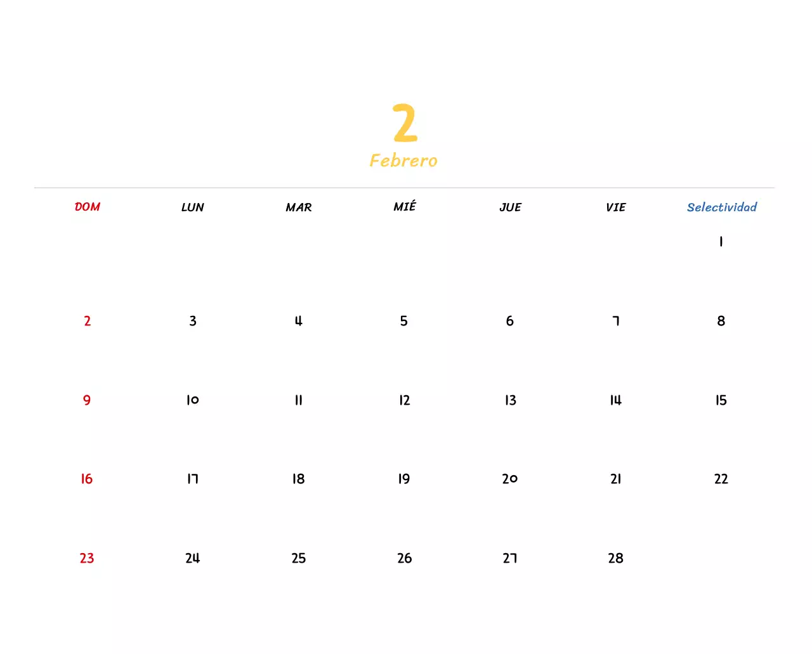Click date 6 in the JUE column
The height and width of the screenshot is (654, 812).
[510, 321]
